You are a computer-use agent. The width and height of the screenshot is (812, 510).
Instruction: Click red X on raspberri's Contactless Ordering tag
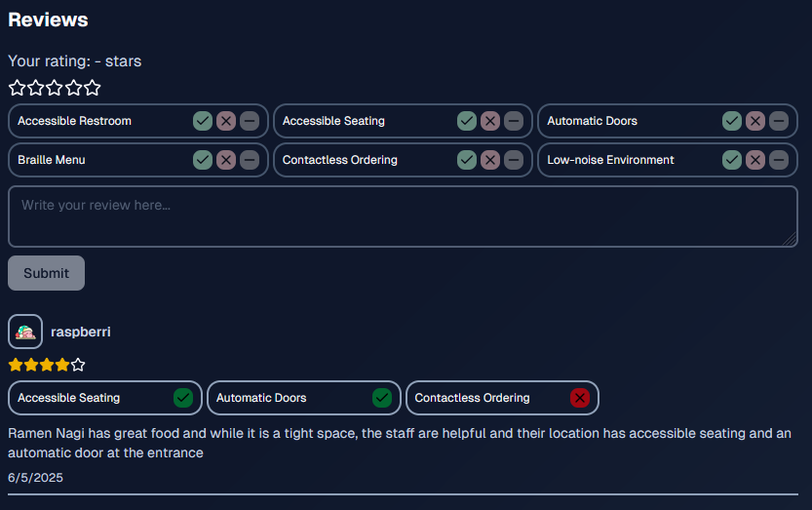(x=579, y=398)
